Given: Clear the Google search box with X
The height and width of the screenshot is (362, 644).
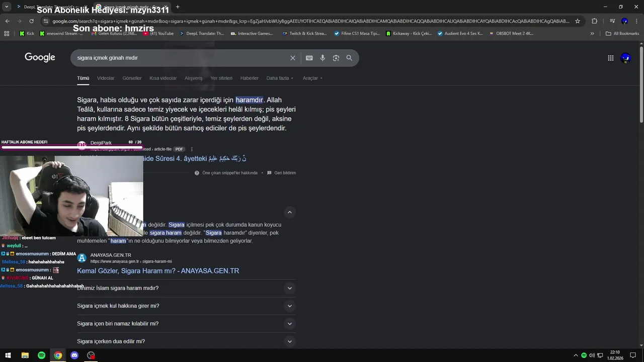Looking at the screenshot, I should tap(292, 58).
